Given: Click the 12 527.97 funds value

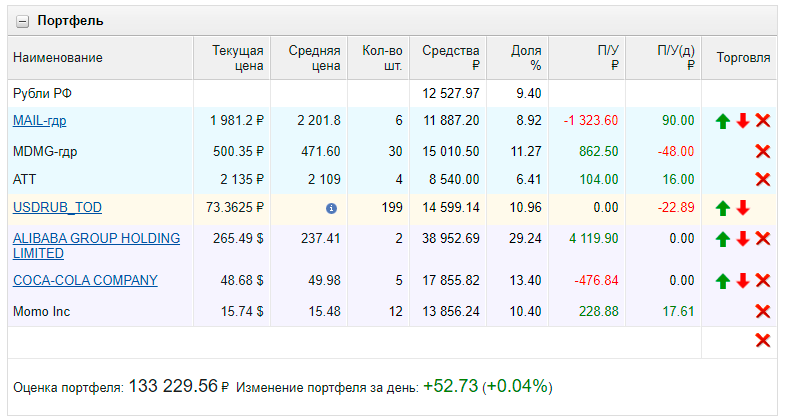Looking at the screenshot, I should 451,94.
